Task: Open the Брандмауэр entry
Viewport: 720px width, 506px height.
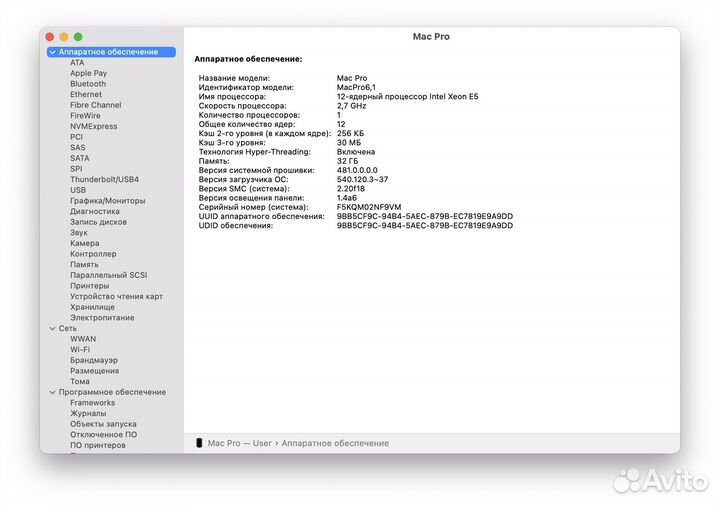Action: (94, 360)
